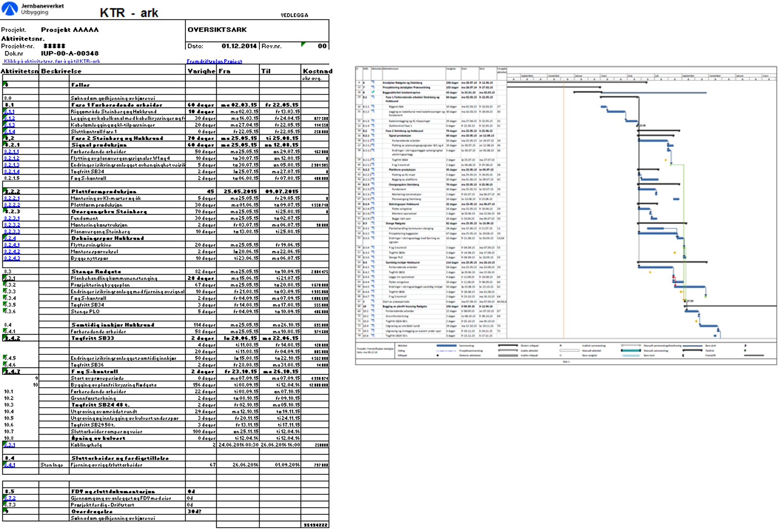The image size is (783, 532).
Task: Follow activity link 8.1.2
Action: click(9, 118)
